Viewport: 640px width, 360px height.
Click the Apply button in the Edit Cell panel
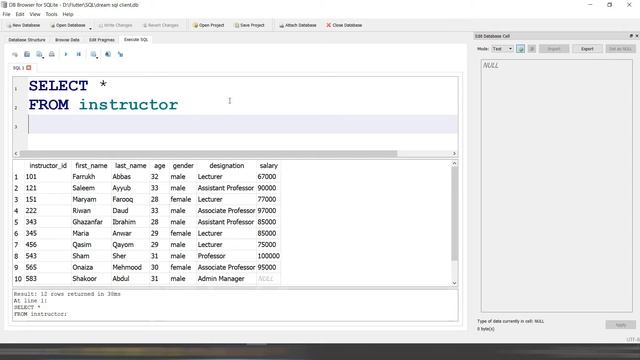(620, 325)
